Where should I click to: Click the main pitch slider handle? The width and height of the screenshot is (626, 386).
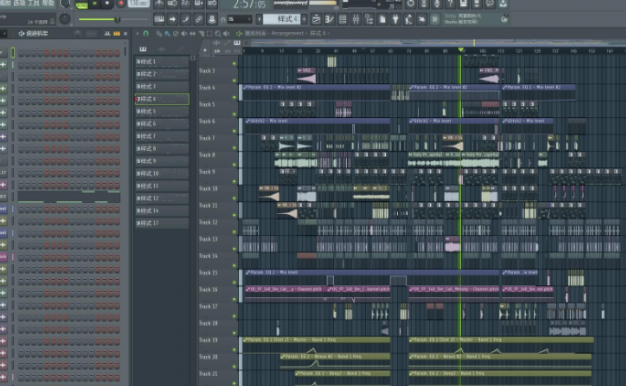tap(117, 19)
